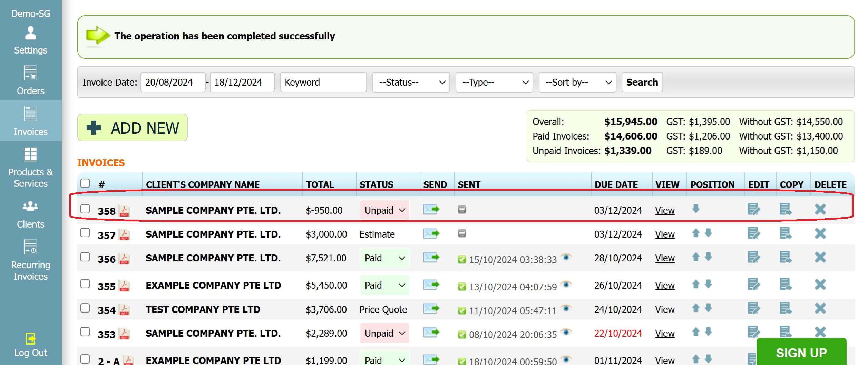Copy invoice 356 using the copy icon
The height and width of the screenshot is (365, 868).
[x=786, y=257]
